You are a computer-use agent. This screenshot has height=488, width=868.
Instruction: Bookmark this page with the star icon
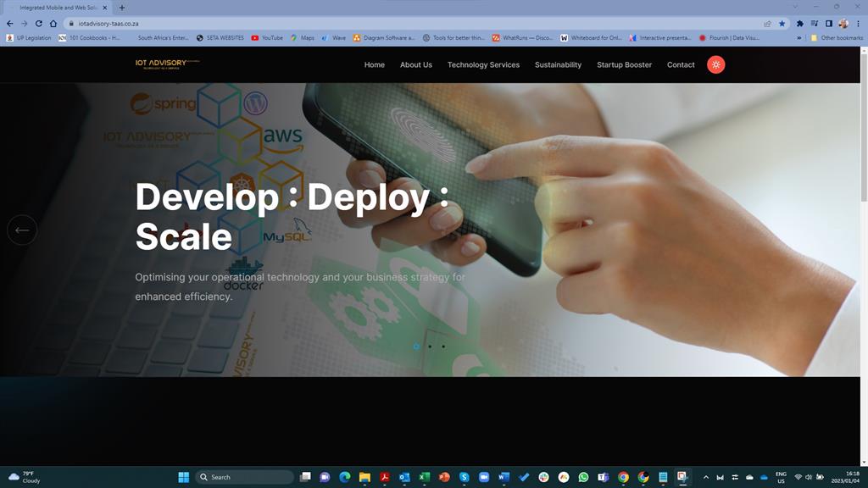782,24
